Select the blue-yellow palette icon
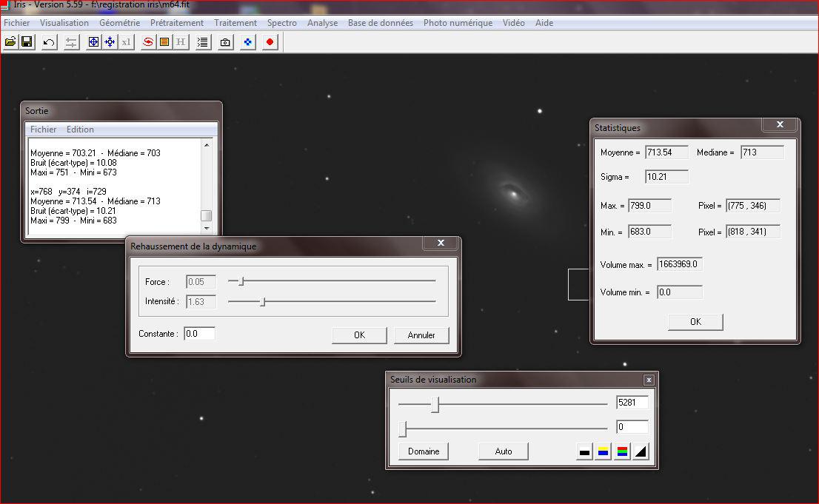The image size is (819, 504). pos(604,451)
